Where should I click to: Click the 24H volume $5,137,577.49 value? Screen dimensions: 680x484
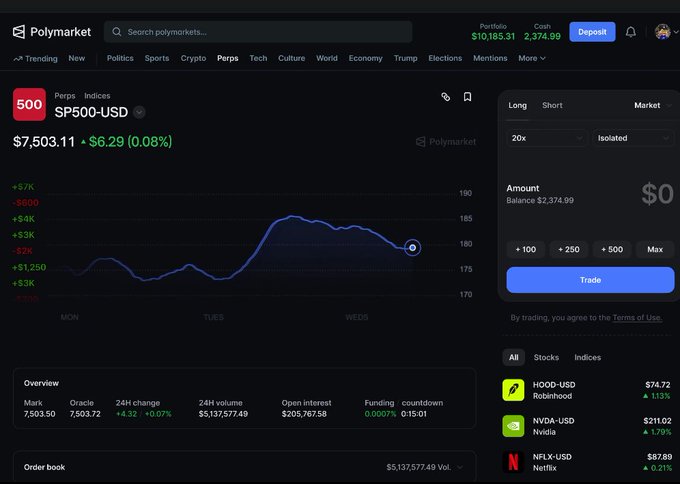(223, 414)
